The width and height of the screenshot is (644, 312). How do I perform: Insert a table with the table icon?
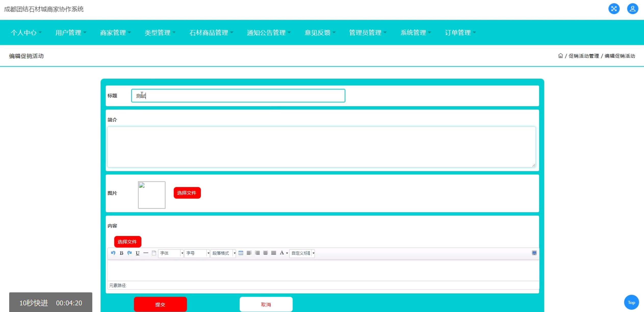[241, 253]
